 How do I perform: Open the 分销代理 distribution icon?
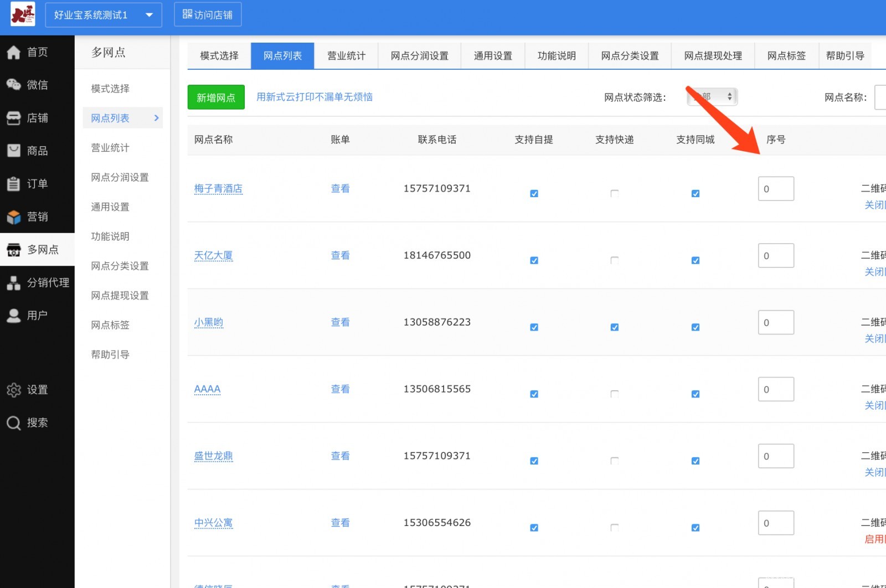[14, 283]
